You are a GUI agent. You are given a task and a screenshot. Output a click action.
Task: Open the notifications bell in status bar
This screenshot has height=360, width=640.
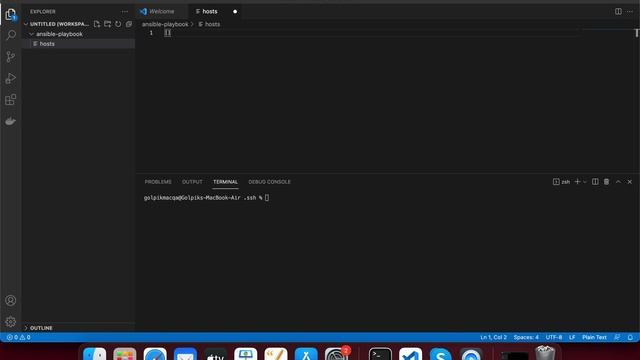coord(630,337)
